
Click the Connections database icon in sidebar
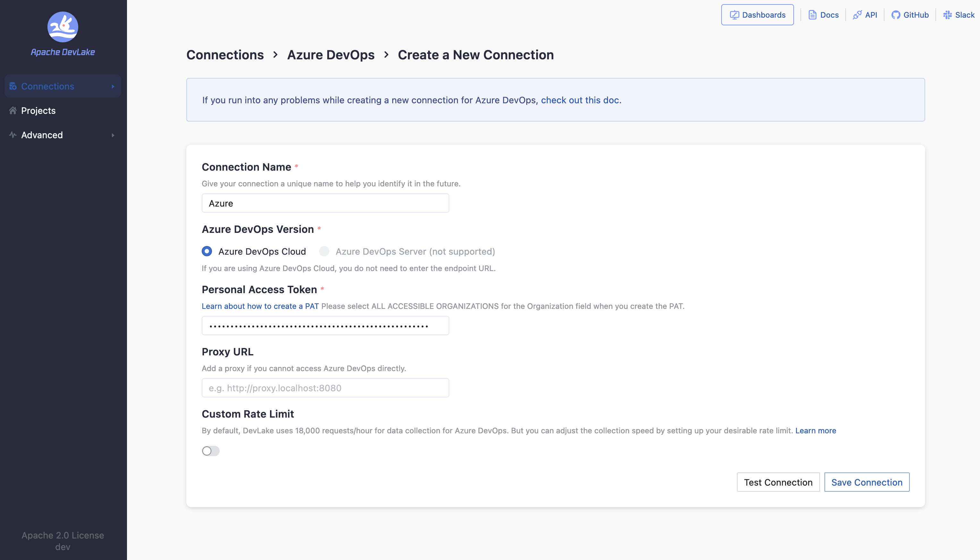pos(13,86)
